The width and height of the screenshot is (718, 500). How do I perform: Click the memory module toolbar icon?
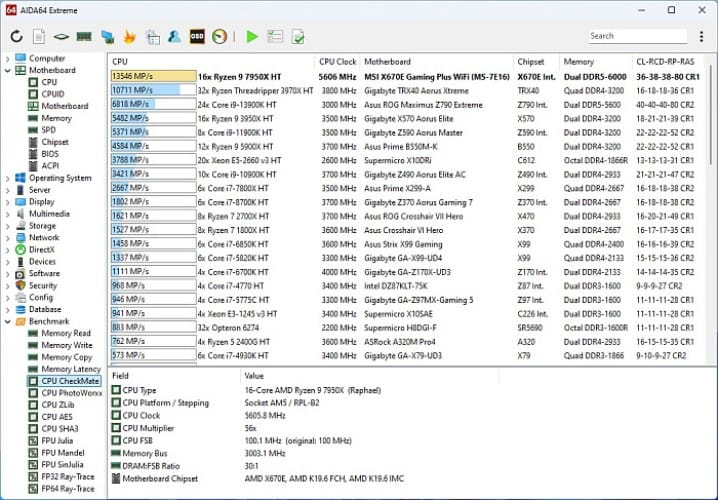point(84,37)
